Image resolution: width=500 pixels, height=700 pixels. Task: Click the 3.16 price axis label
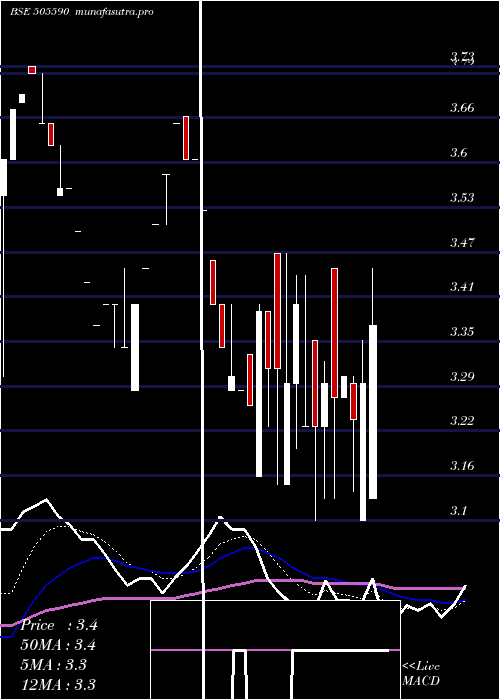(x=462, y=466)
